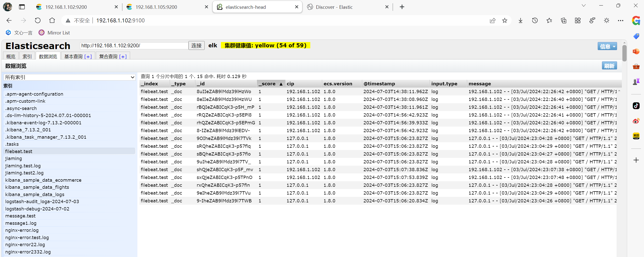Select the nginx-error.log index
The image size is (644, 257).
point(69,230)
